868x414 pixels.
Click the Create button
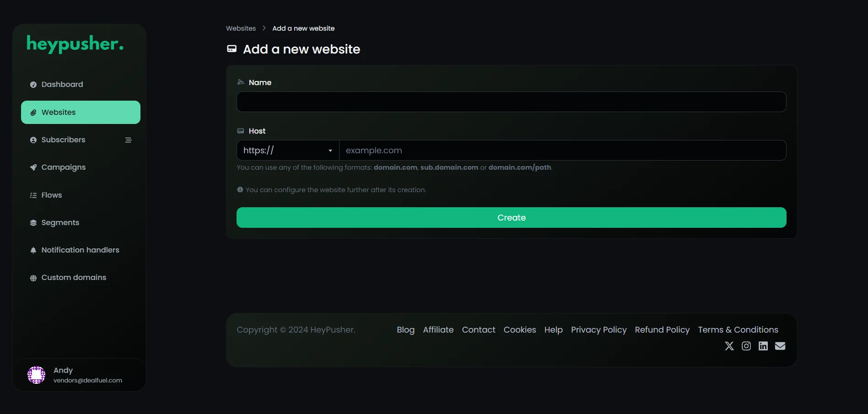pyautogui.click(x=511, y=217)
